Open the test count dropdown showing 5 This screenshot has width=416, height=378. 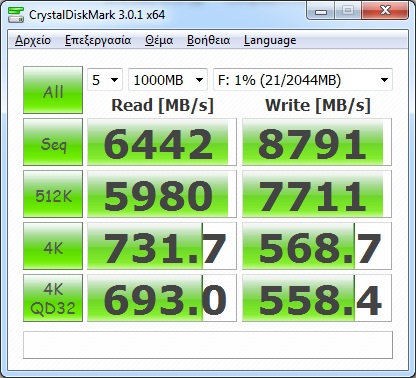pyautogui.click(x=105, y=80)
